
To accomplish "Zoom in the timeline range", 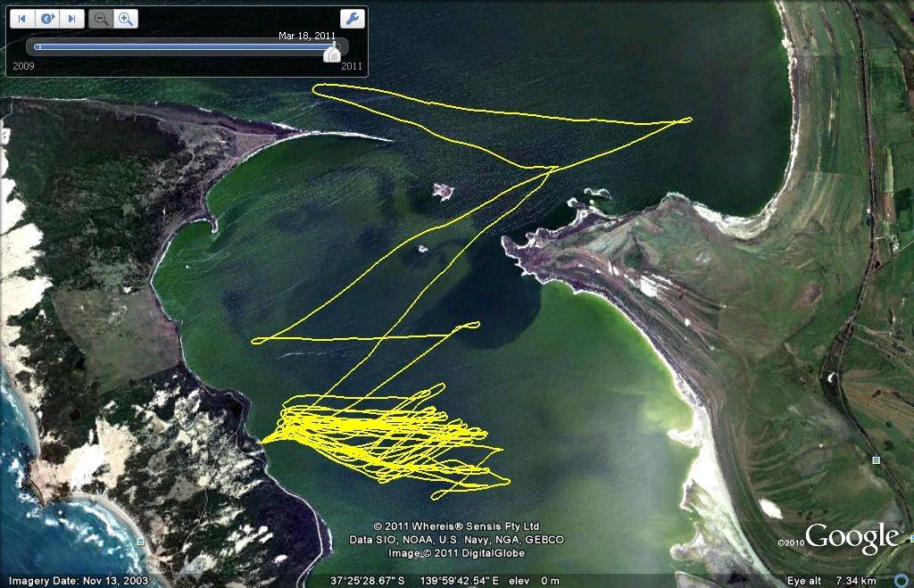I will pyautogui.click(x=126, y=19).
